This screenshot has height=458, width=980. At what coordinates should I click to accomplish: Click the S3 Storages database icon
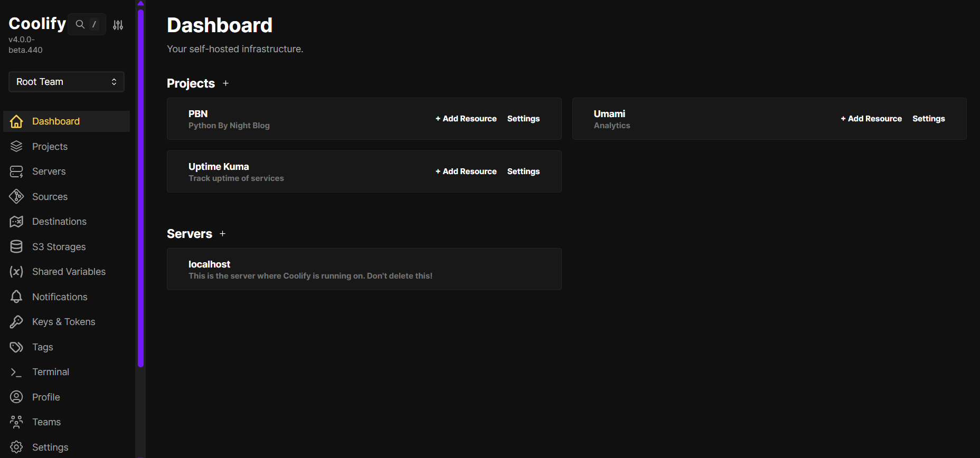pos(16,246)
